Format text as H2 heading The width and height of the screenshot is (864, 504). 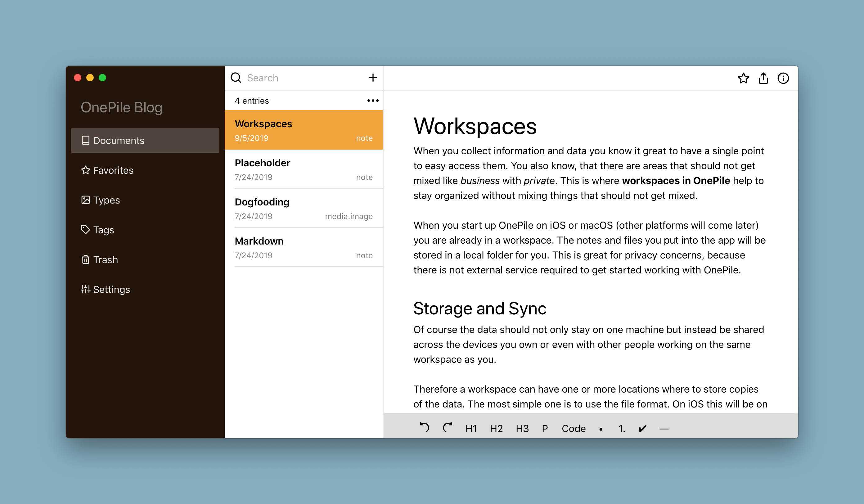[x=496, y=428]
